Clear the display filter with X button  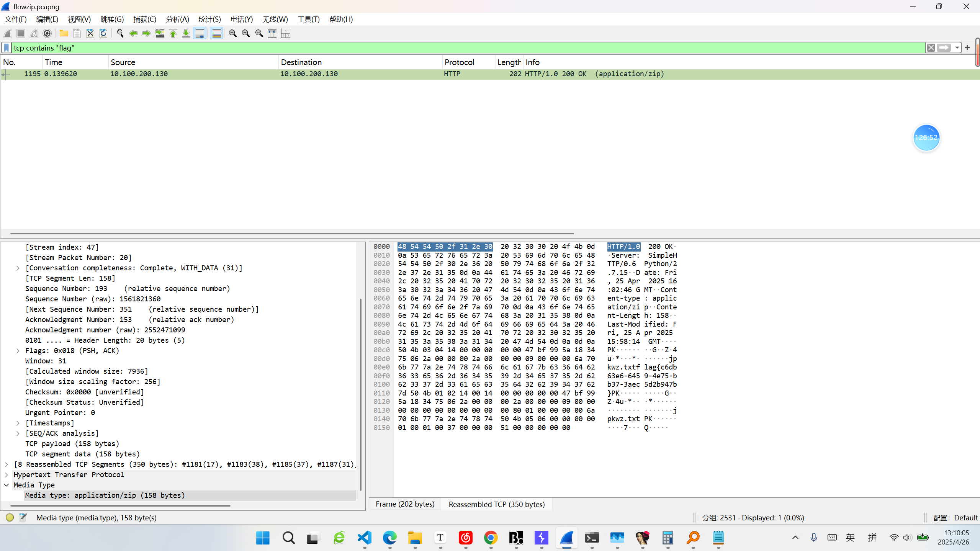931,47
